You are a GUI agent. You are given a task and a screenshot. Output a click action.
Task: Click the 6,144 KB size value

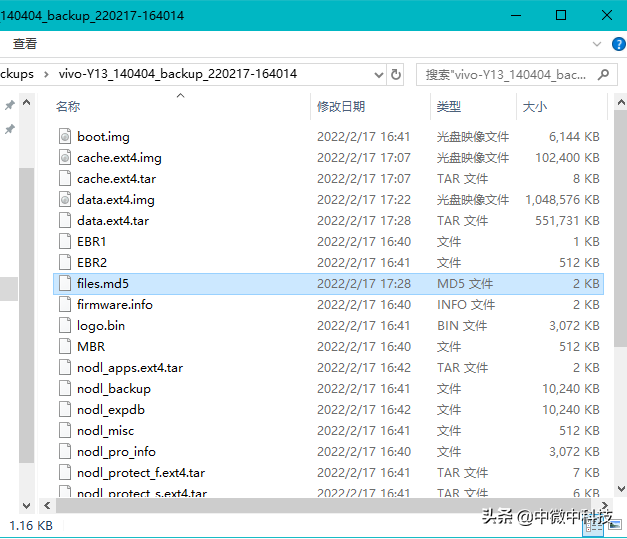coord(574,137)
